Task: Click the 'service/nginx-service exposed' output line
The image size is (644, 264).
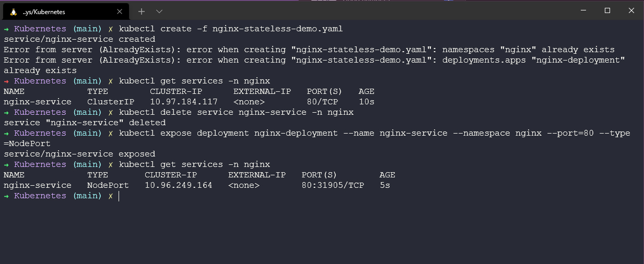Action: tap(79, 154)
